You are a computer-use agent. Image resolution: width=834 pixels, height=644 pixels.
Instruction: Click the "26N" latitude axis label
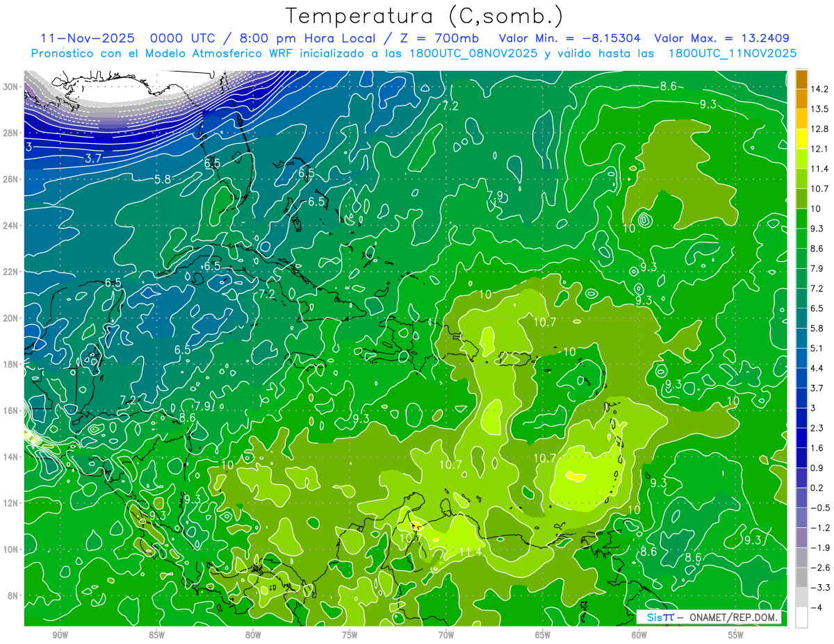(11, 179)
